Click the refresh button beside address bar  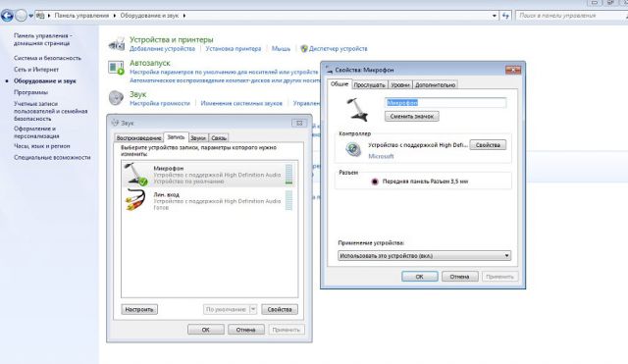coord(505,16)
